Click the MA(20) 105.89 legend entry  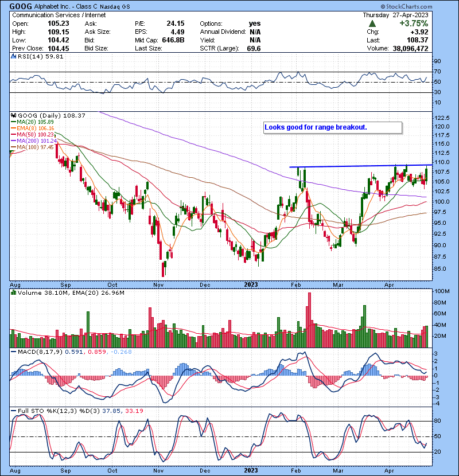(x=32, y=122)
